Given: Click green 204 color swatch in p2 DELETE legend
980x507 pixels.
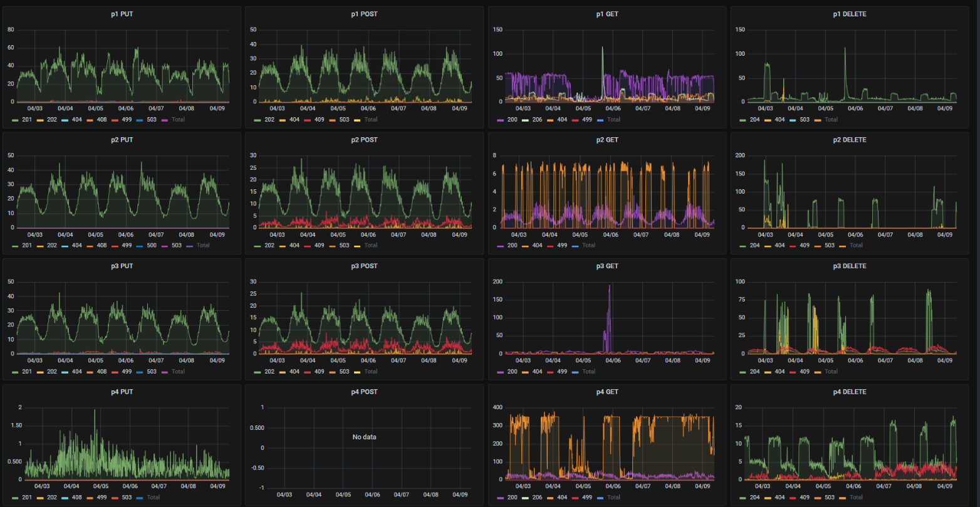Looking at the screenshot, I should point(744,245).
